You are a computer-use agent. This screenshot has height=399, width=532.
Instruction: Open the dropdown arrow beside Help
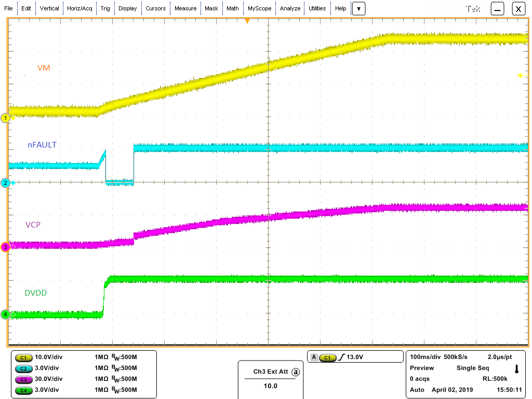358,8
